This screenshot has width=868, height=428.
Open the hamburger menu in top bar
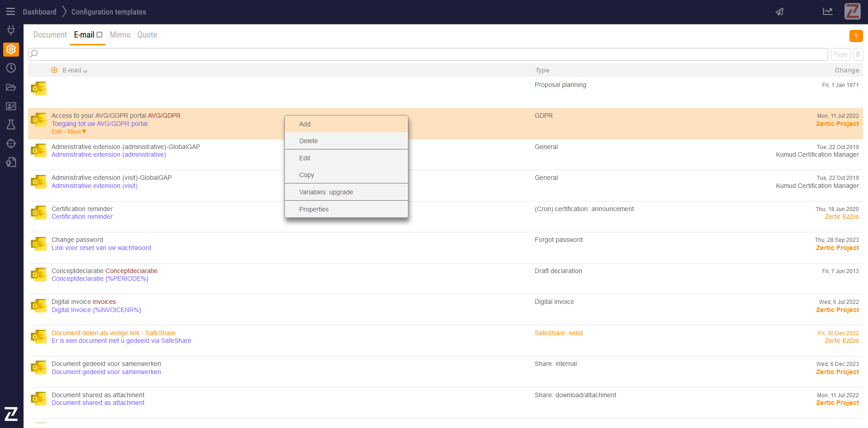[10, 12]
